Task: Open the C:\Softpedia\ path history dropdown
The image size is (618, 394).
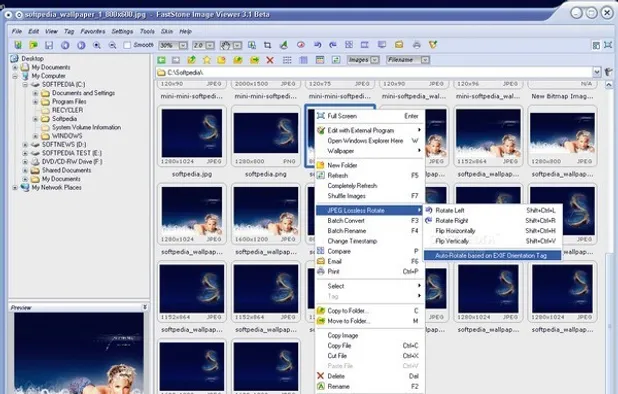Action: coord(597,72)
